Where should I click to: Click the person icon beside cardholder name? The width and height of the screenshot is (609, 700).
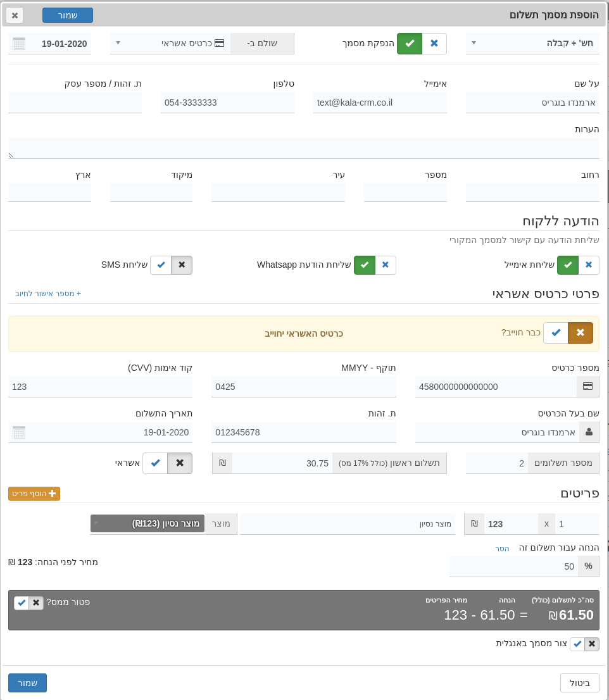[x=589, y=432]
